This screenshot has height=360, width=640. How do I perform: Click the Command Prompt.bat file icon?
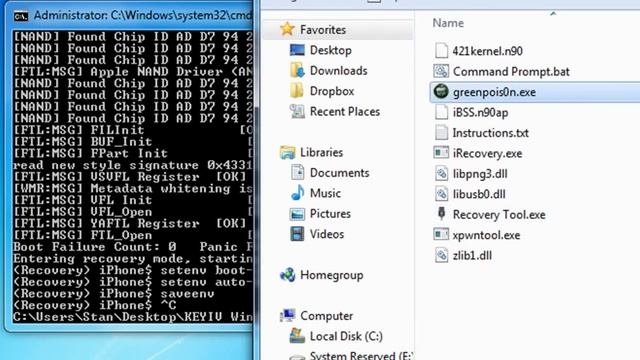441,71
